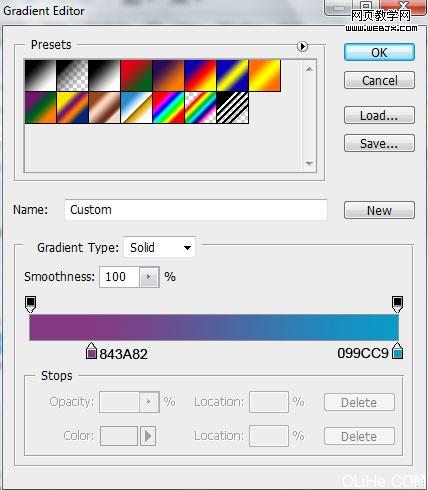
Task: Pick the transparent stripes gradient preset
Action: (x=232, y=108)
